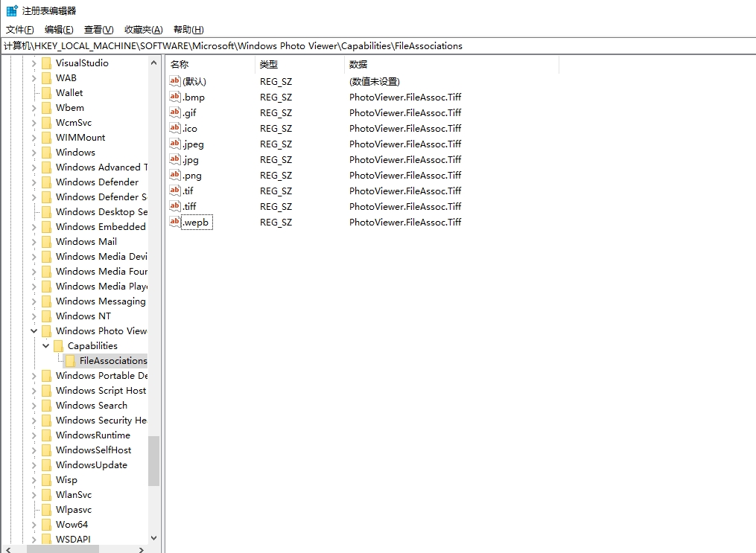Open the 帮助(H) menu
756x553 pixels.
click(x=188, y=29)
